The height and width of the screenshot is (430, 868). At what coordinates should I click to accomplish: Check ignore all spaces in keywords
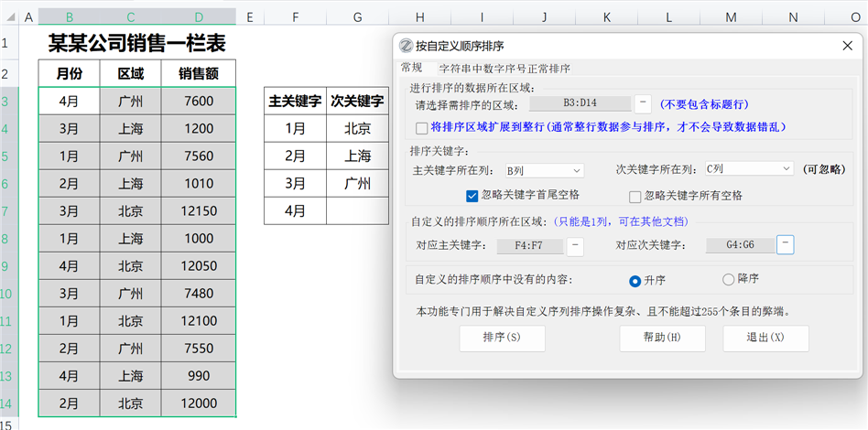click(635, 196)
